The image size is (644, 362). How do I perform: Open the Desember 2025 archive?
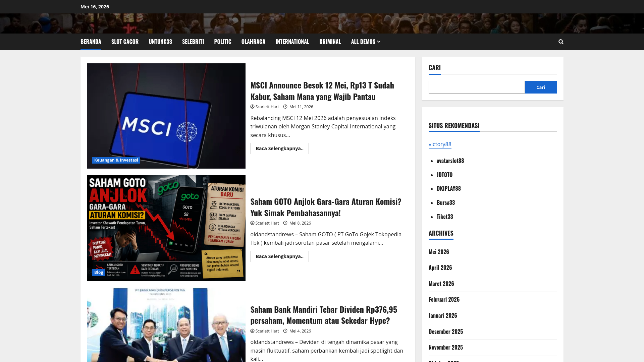[x=445, y=331]
